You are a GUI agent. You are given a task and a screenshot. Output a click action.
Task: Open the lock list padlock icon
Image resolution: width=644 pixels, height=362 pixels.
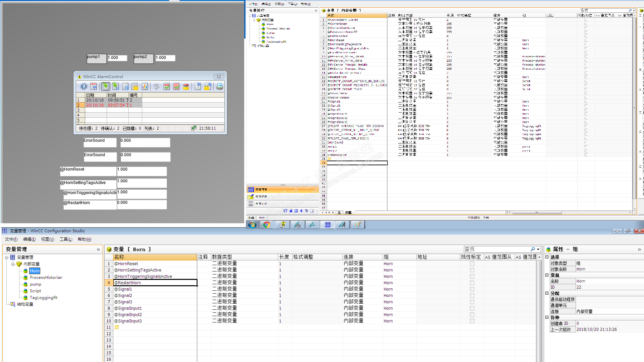click(135, 86)
